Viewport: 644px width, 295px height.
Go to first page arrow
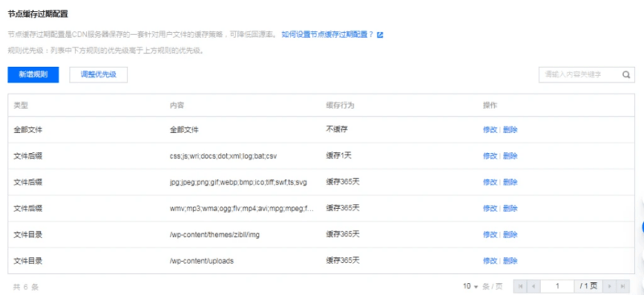520,286
